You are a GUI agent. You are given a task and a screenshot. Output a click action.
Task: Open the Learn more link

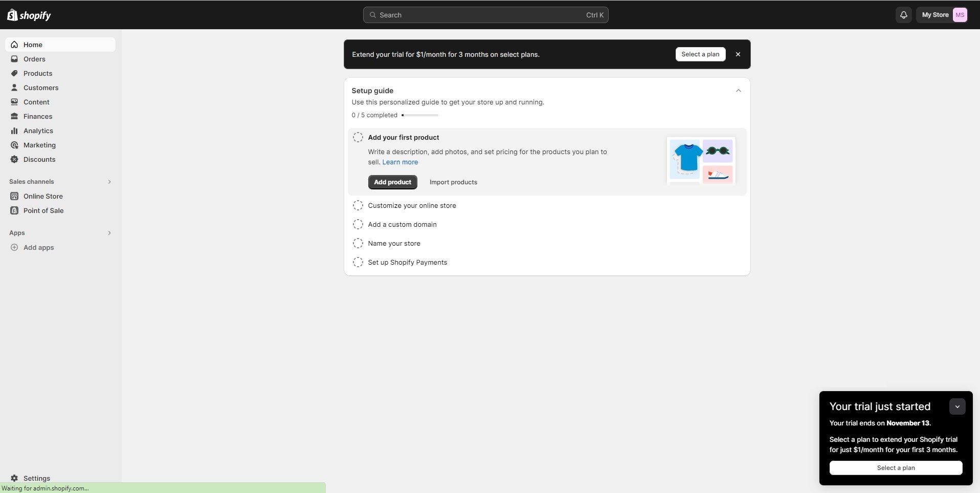(400, 162)
